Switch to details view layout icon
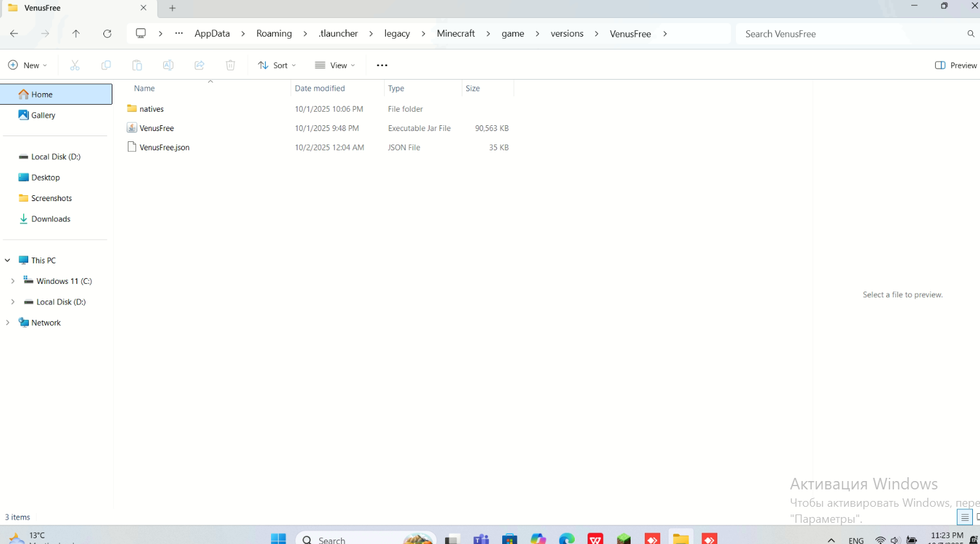Viewport: 980px width, 544px height. pyautogui.click(x=965, y=517)
